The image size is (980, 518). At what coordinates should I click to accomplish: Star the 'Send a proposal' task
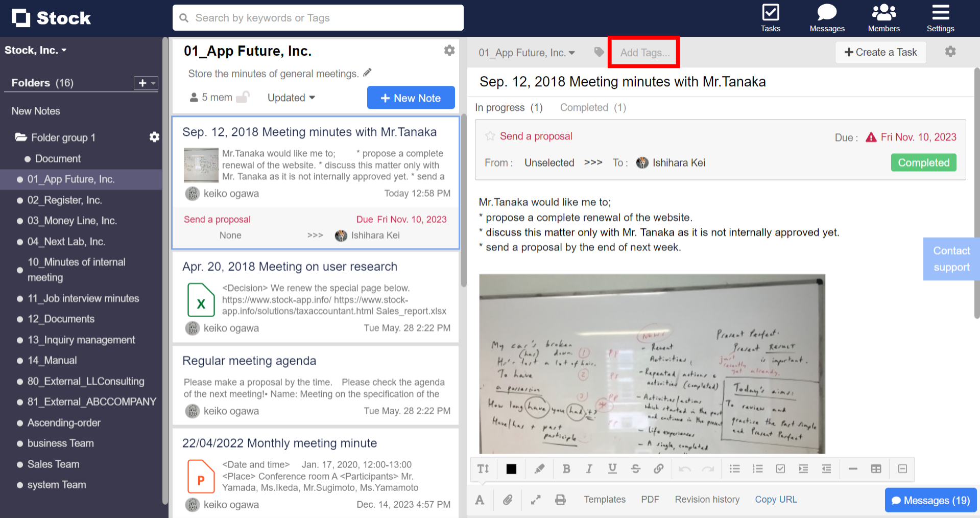click(x=490, y=136)
